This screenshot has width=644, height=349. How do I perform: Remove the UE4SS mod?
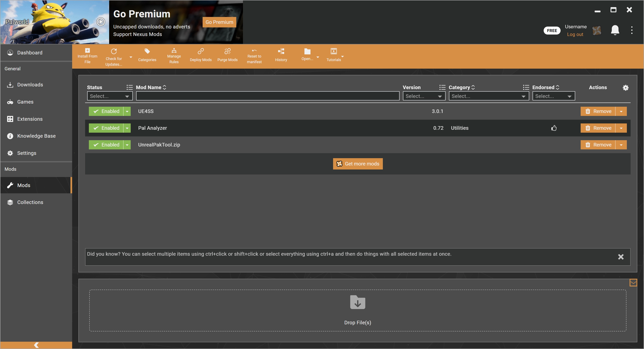pos(598,111)
